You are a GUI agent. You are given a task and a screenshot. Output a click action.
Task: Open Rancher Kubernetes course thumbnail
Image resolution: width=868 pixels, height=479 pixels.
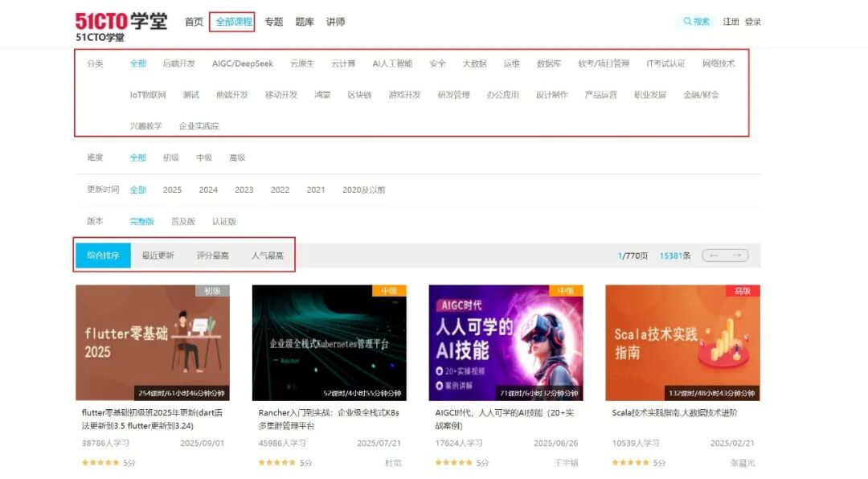(329, 342)
